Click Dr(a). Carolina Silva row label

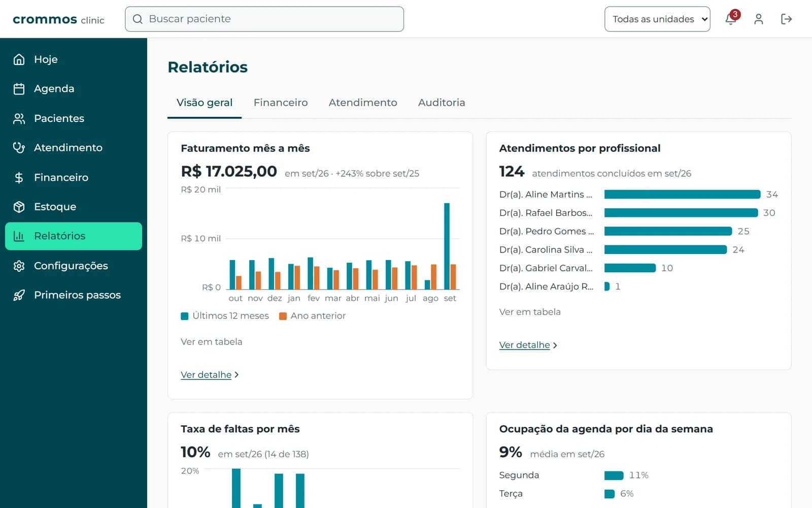[546, 249]
